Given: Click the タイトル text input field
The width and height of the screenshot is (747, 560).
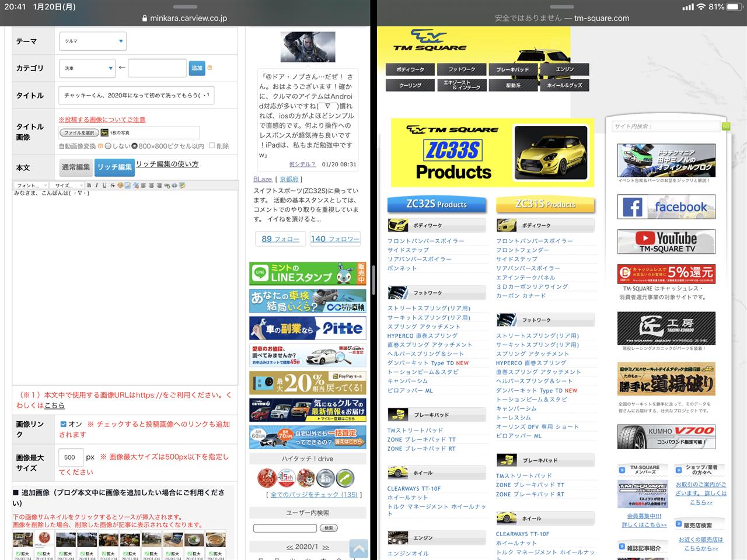Looking at the screenshot, I should (x=137, y=95).
